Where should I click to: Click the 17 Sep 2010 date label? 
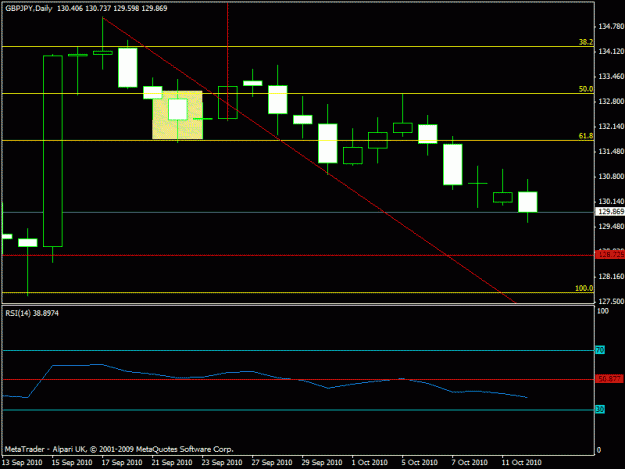click(122, 462)
